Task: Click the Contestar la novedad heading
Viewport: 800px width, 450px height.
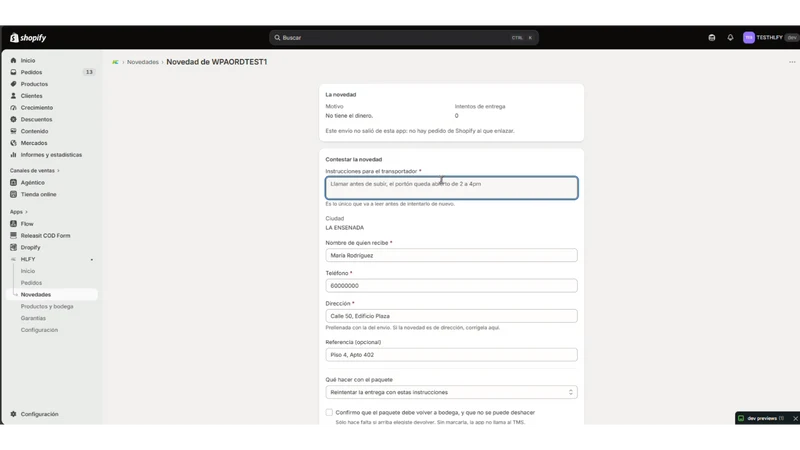Action: coord(354,159)
